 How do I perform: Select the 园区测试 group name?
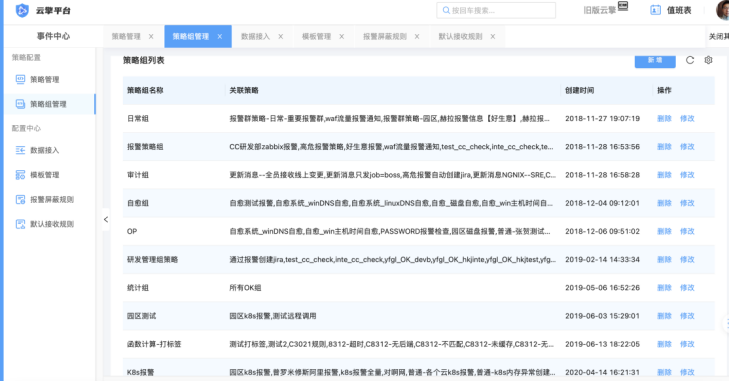pyautogui.click(x=142, y=316)
